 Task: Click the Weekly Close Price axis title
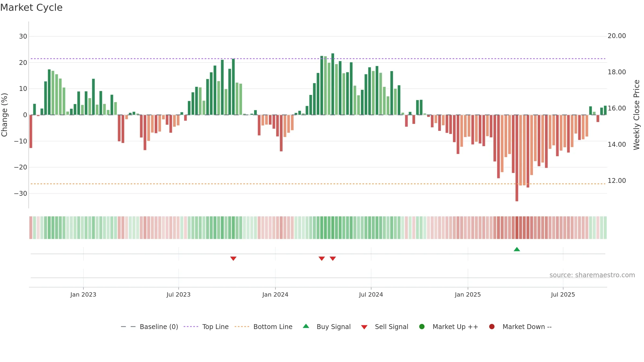coord(636,115)
